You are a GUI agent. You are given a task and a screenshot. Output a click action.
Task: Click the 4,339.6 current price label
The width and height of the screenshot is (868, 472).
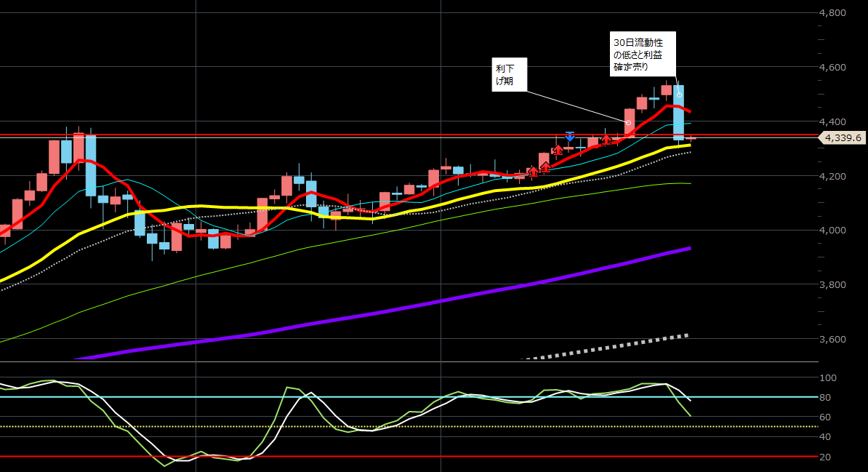point(842,137)
